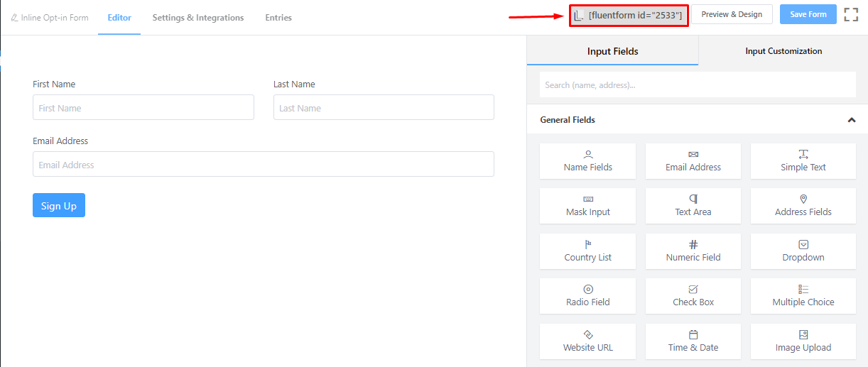Click the shortcode copy icon

[x=579, y=15]
